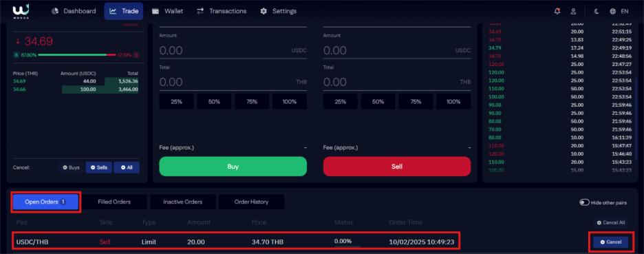
Task: Click the Woonz logo
Action: 20,11
